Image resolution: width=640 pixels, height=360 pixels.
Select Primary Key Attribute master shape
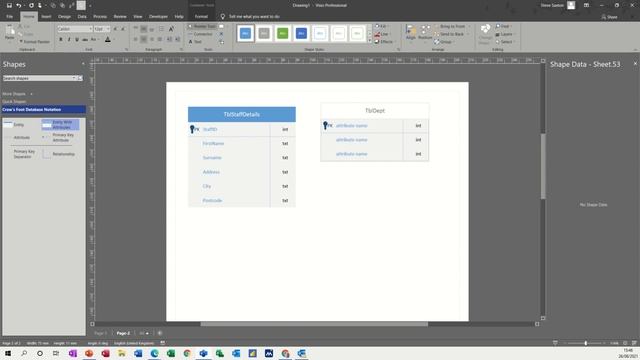(x=59, y=138)
